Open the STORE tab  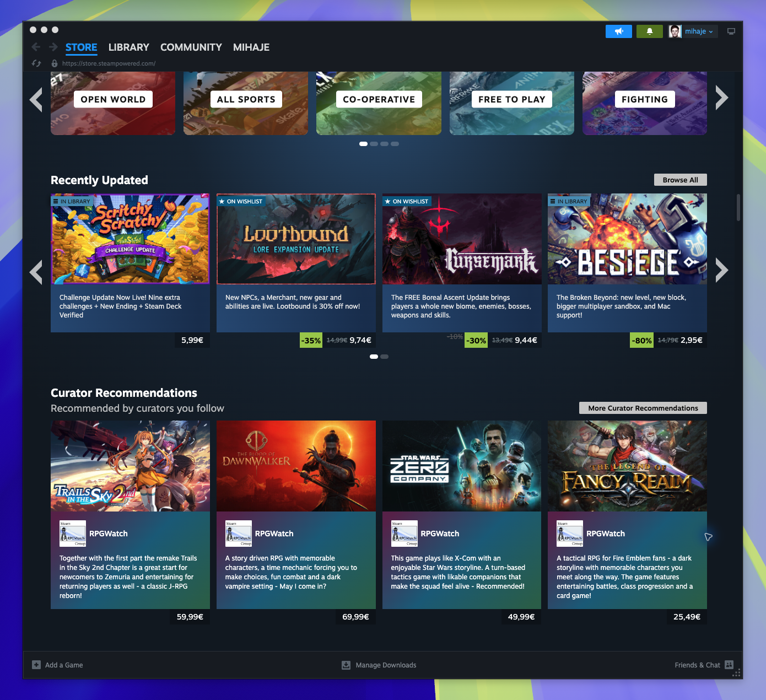(81, 47)
